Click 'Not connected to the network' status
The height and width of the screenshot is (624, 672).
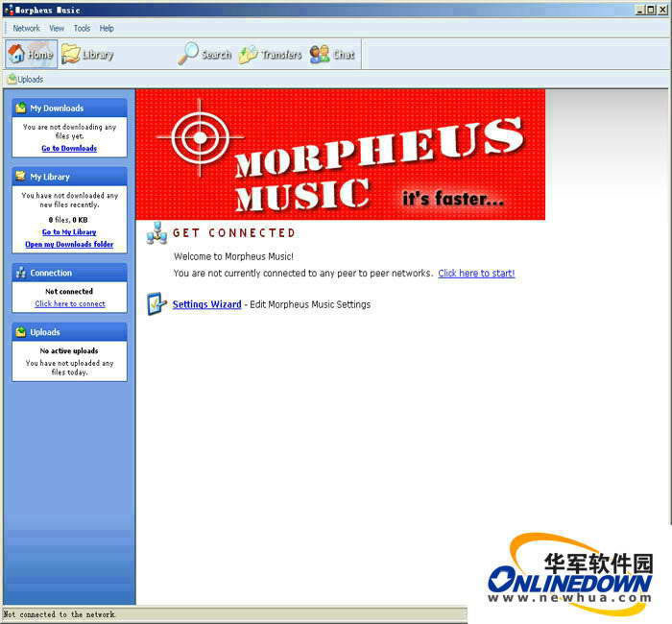click(60, 614)
